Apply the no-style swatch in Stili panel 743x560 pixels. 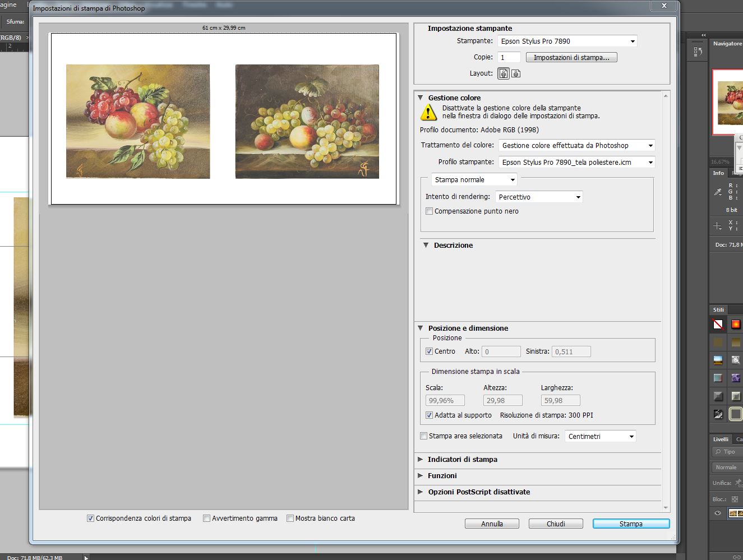click(x=718, y=325)
